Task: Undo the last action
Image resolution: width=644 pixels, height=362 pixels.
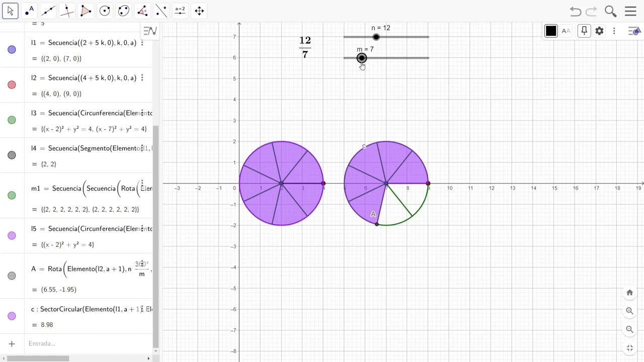Action: tap(576, 11)
